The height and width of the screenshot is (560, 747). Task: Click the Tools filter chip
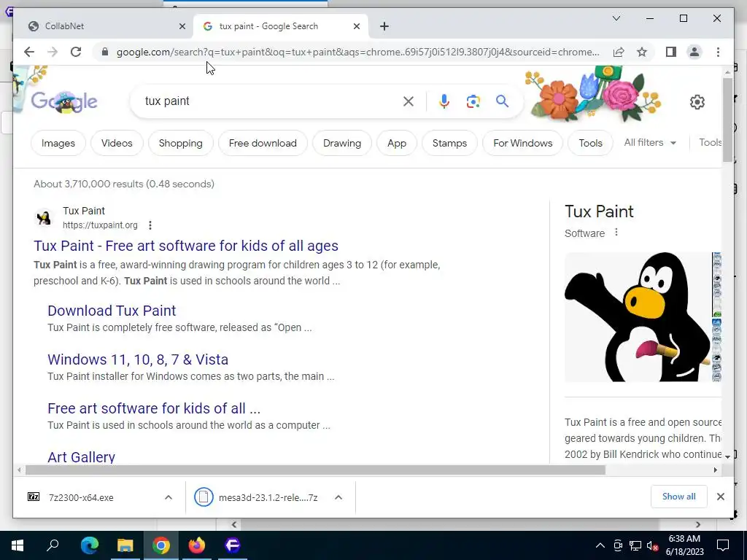[x=590, y=143]
